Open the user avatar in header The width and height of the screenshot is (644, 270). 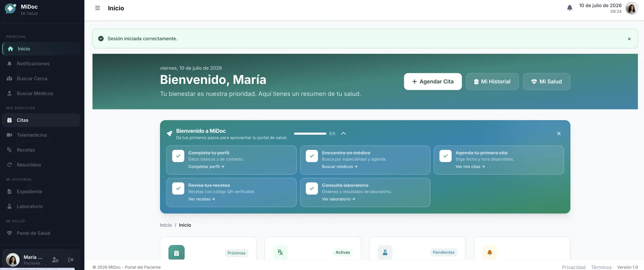632,8
